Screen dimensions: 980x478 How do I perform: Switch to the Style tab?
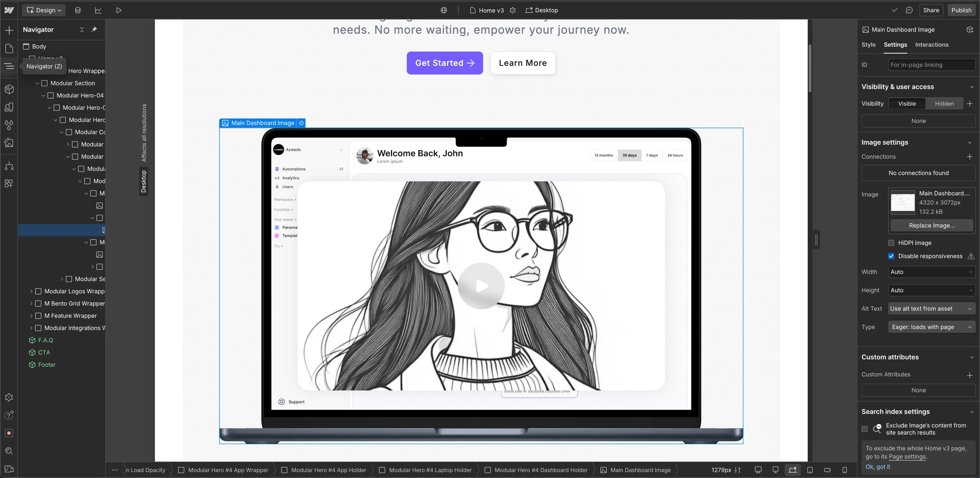click(x=868, y=44)
